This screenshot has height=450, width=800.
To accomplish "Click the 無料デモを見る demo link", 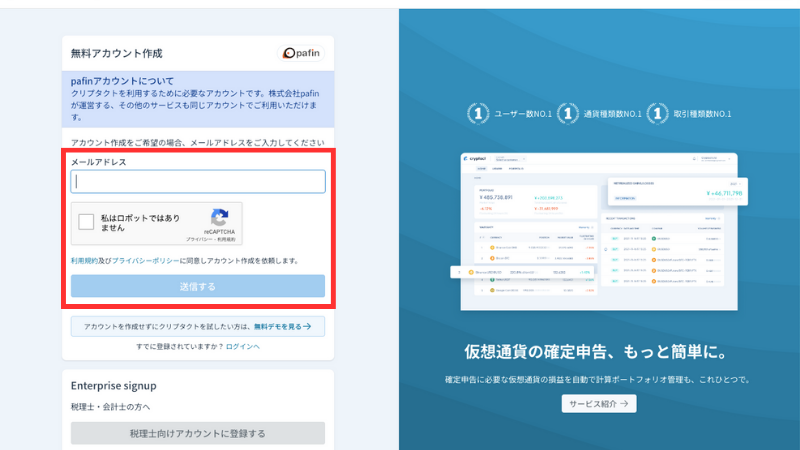I will (277, 326).
